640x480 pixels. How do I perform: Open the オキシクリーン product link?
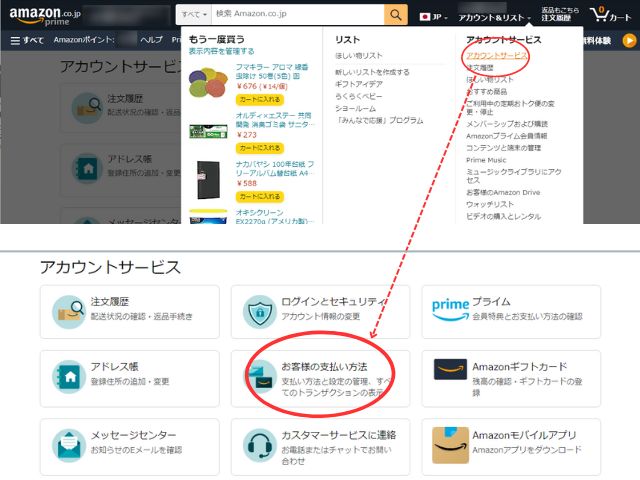pyautogui.click(x=275, y=217)
